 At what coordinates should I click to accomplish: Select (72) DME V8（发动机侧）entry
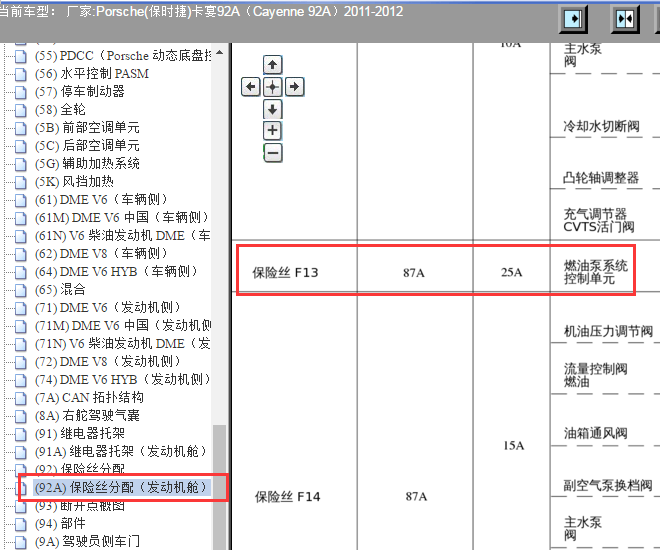point(107,361)
